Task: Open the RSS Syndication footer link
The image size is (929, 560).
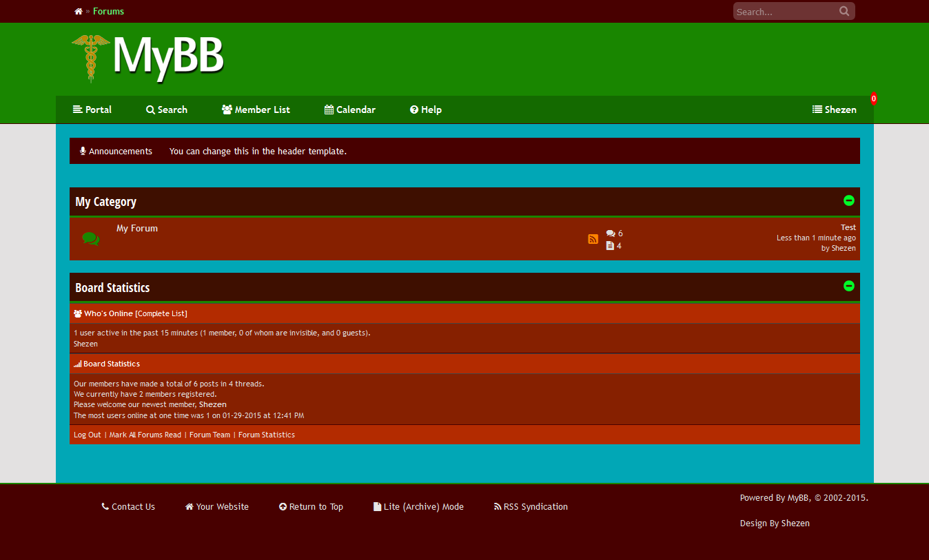Action: [x=531, y=507]
